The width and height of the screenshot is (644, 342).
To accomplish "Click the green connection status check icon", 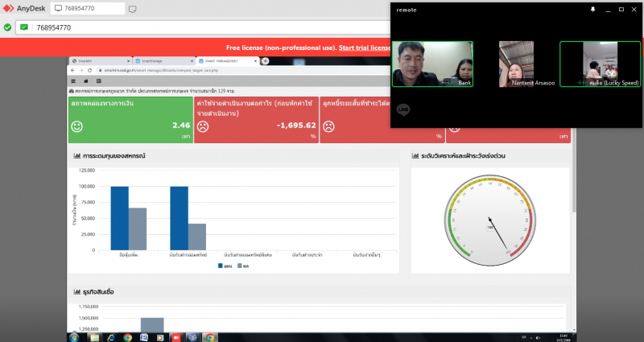I will pos(7,27).
